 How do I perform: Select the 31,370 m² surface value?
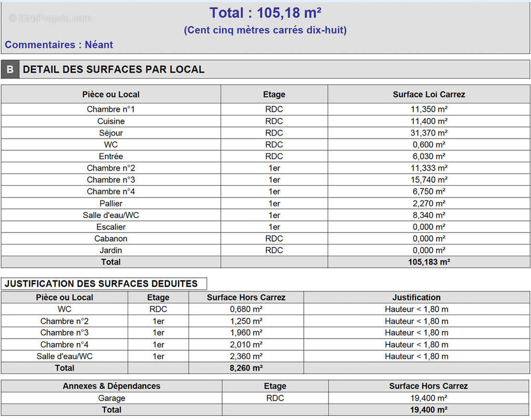(429, 133)
